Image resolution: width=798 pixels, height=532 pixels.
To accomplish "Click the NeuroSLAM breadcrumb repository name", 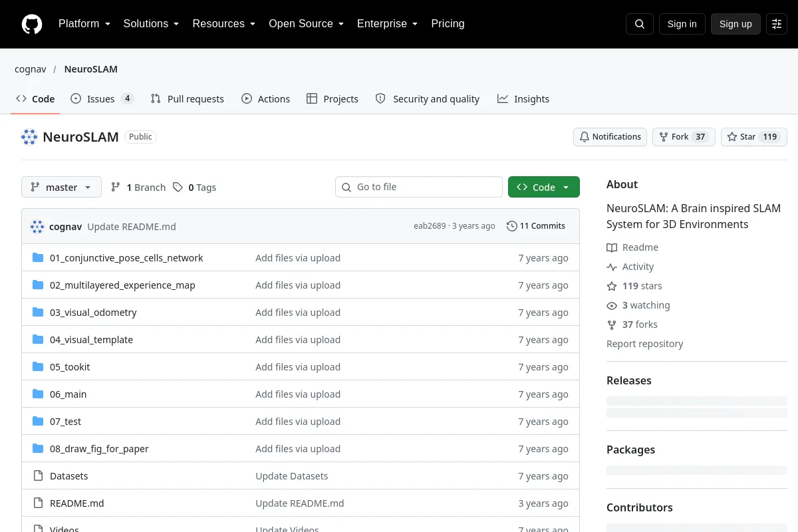I will click(91, 69).
